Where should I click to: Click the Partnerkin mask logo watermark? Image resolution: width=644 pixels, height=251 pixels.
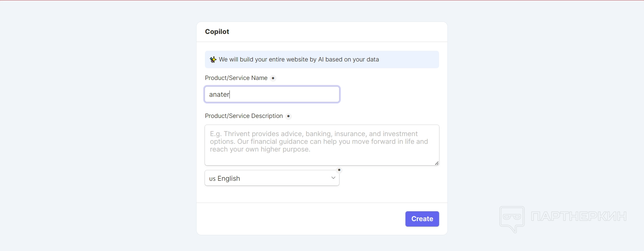click(512, 218)
